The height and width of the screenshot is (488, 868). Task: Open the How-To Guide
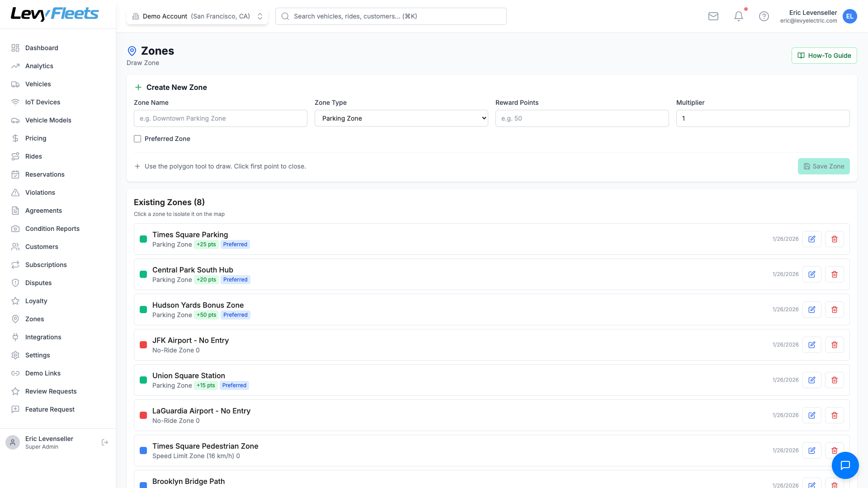[x=824, y=56]
